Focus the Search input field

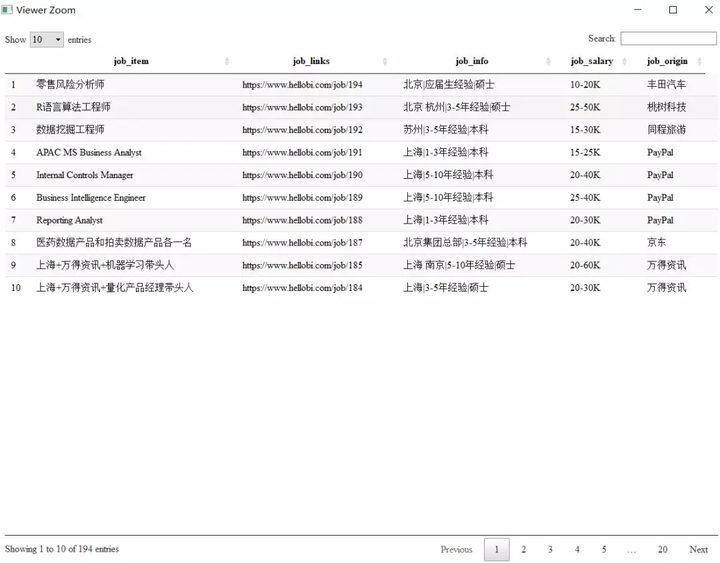pos(668,39)
